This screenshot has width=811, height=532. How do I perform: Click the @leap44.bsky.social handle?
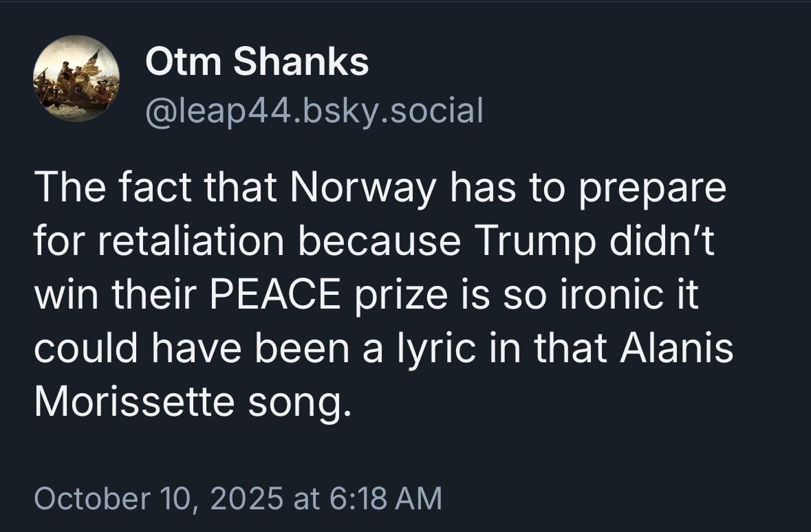[x=314, y=110]
